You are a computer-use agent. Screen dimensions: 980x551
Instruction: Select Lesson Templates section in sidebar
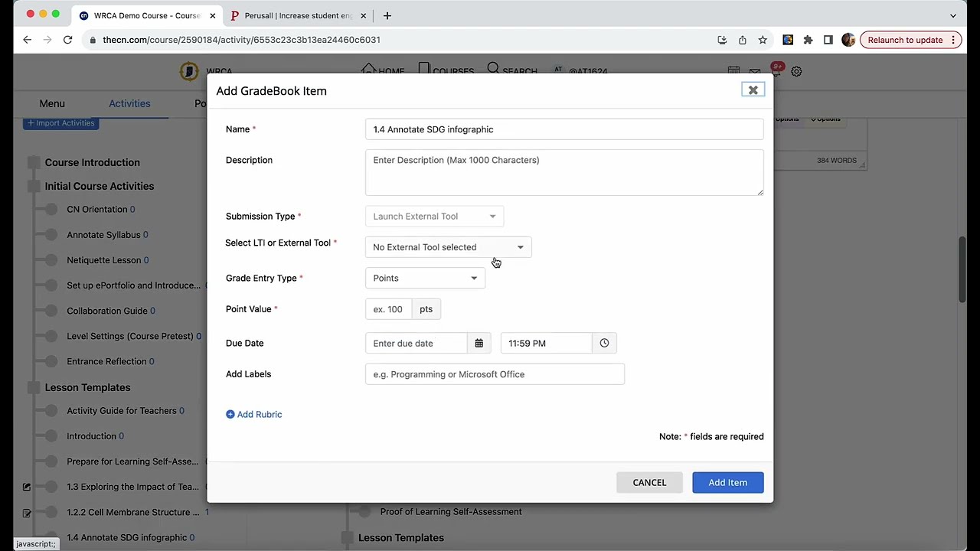pyautogui.click(x=87, y=387)
